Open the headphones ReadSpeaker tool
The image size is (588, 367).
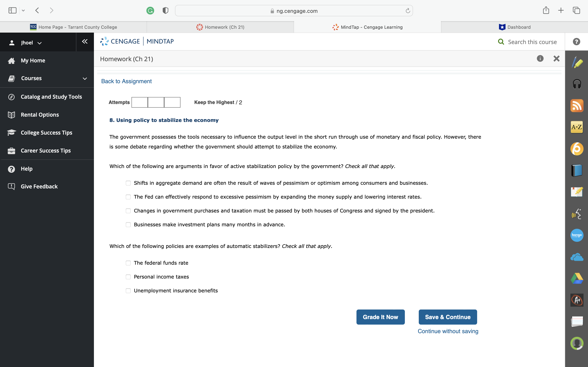(577, 84)
